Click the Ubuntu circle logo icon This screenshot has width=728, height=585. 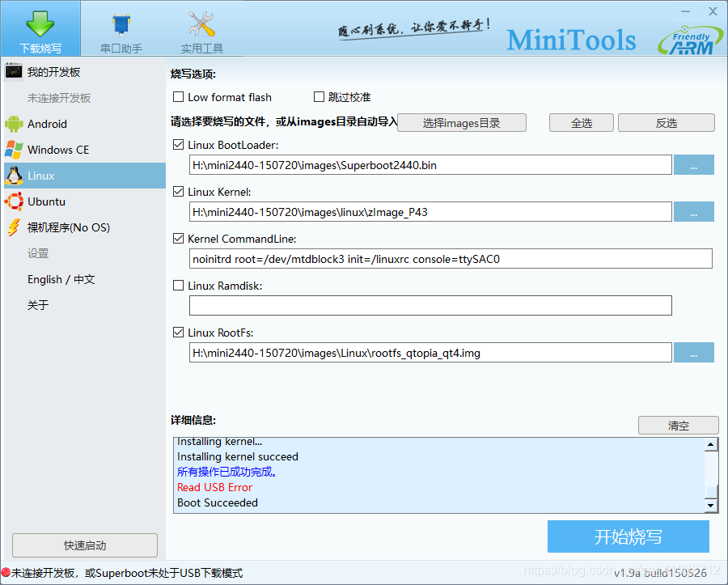click(x=14, y=201)
